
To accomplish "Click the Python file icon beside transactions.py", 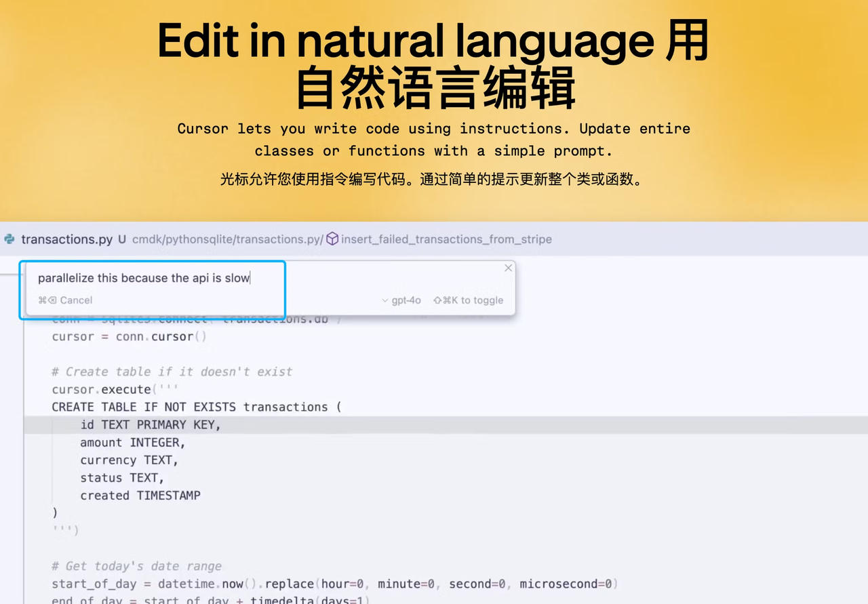I will click(9, 239).
